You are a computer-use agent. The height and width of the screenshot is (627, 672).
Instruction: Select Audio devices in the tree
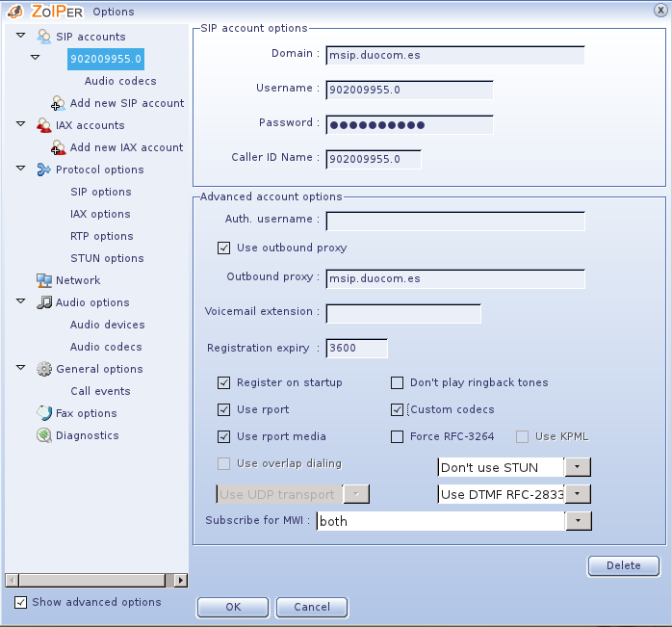(107, 325)
